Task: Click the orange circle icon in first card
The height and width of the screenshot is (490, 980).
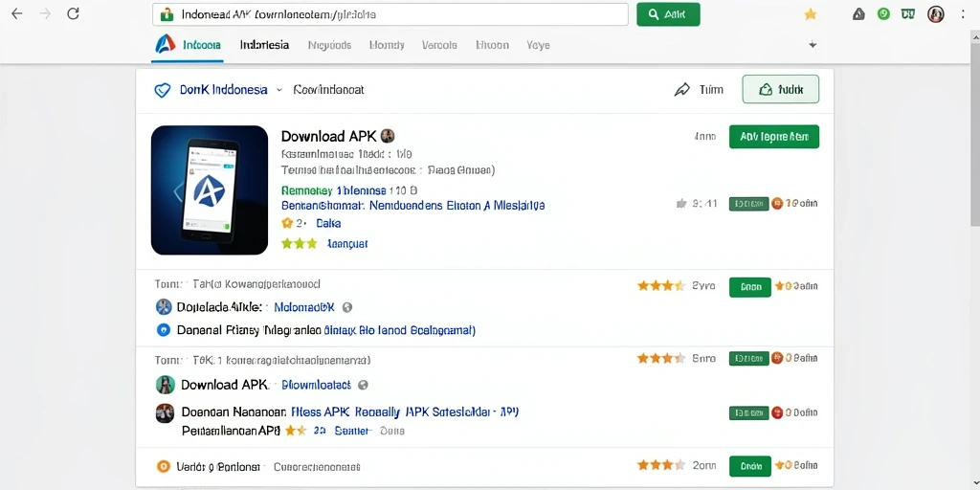Action: 777,203
